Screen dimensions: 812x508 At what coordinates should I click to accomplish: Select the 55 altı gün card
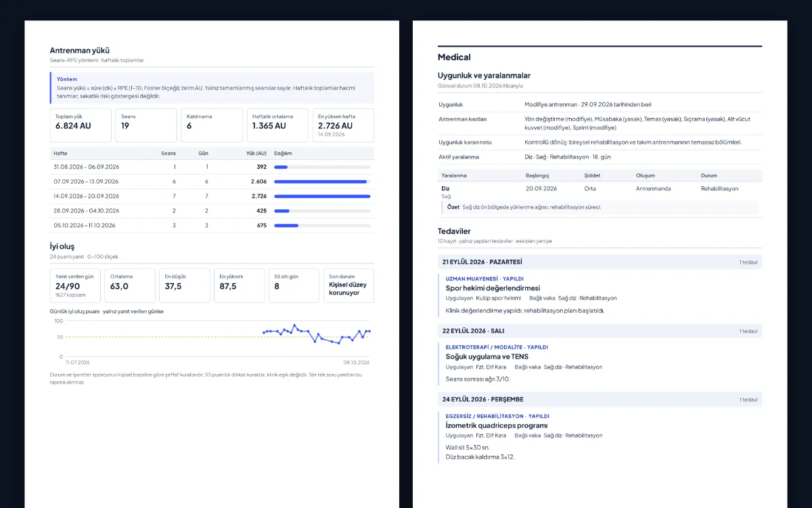pyautogui.click(x=294, y=285)
